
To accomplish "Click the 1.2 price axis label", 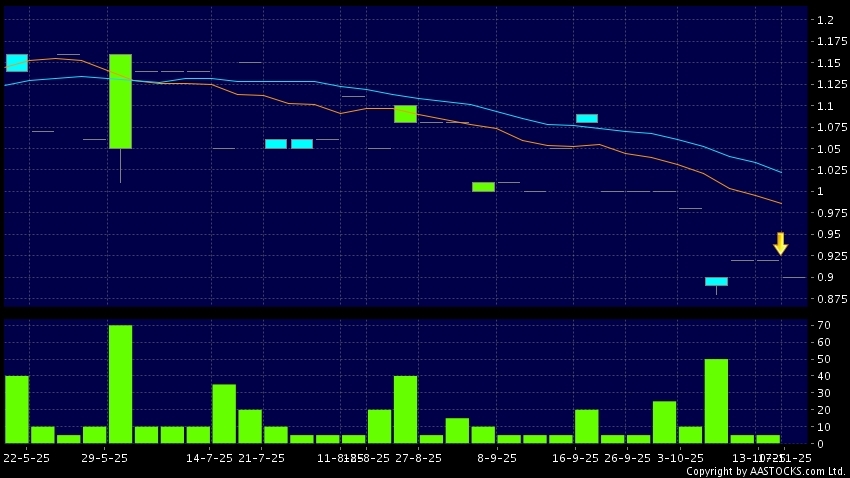I will [x=825, y=20].
